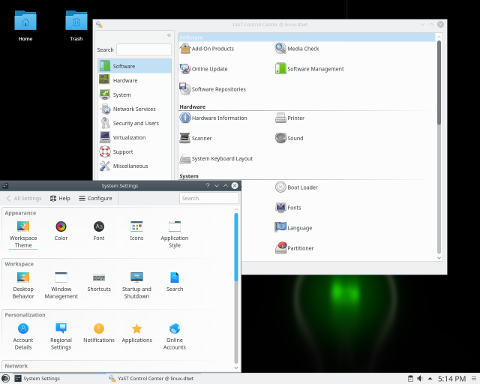Open Sound configuration in YaST
The image size is (480, 384).
pyautogui.click(x=289, y=138)
